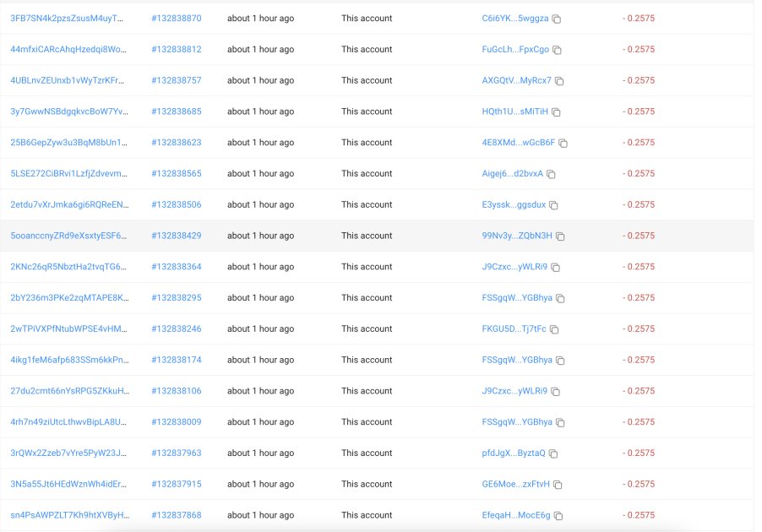This screenshot has height=532, width=762.
Task: Open transaction 25B6GepZyw3u3BqM8bUn1...
Action: (x=68, y=143)
